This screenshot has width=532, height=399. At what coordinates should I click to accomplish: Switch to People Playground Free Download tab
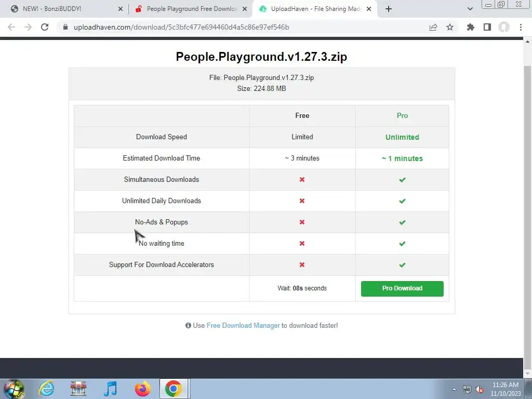coord(191,9)
